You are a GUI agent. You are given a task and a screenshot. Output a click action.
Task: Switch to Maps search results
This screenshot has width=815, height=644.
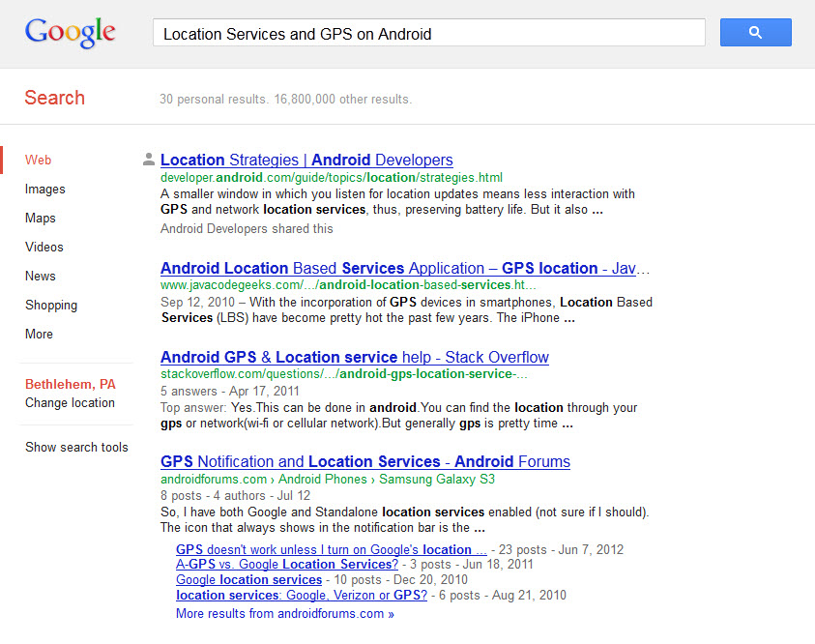(x=41, y=219)
